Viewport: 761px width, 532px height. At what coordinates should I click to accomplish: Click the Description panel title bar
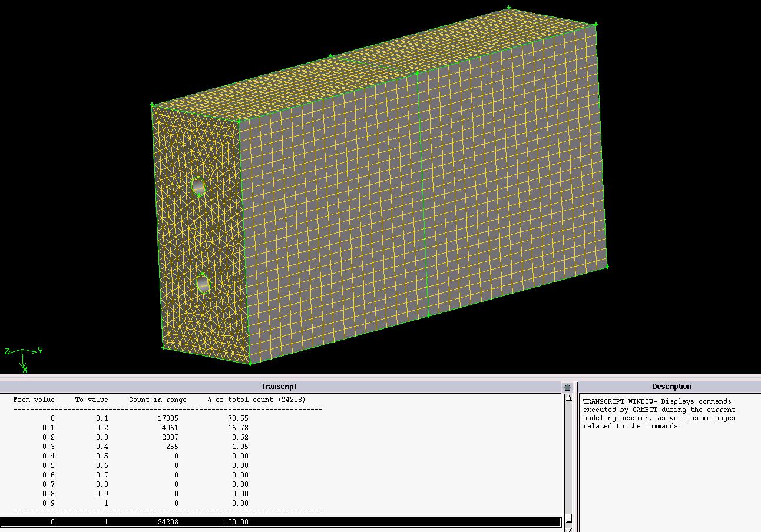671,387
